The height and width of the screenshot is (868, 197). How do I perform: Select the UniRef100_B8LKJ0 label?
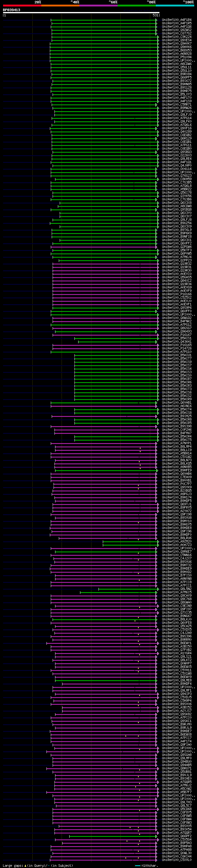(177, 619)
